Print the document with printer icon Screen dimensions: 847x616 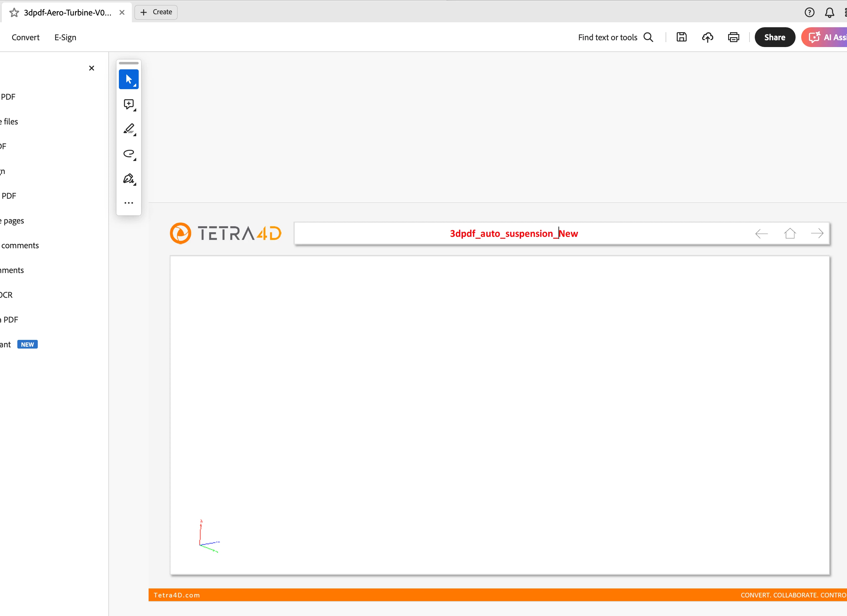pyautogui.click(x=733, y=37)
